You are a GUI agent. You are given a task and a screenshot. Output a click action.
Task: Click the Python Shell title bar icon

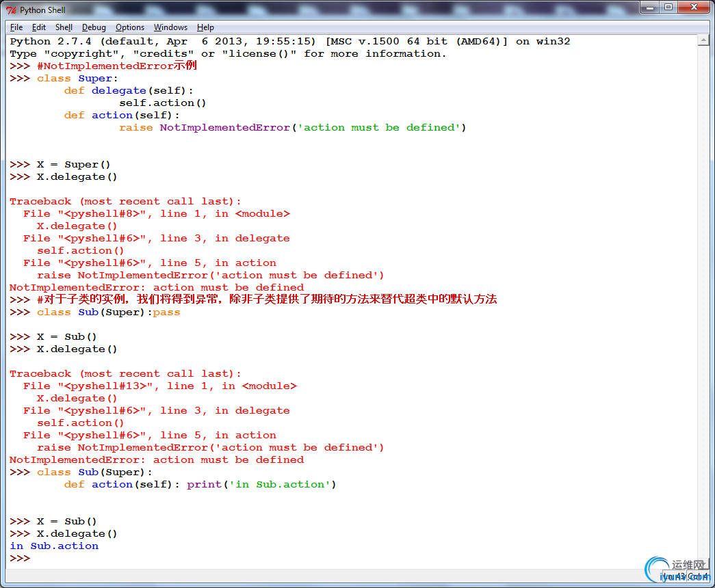coord(11,10)
